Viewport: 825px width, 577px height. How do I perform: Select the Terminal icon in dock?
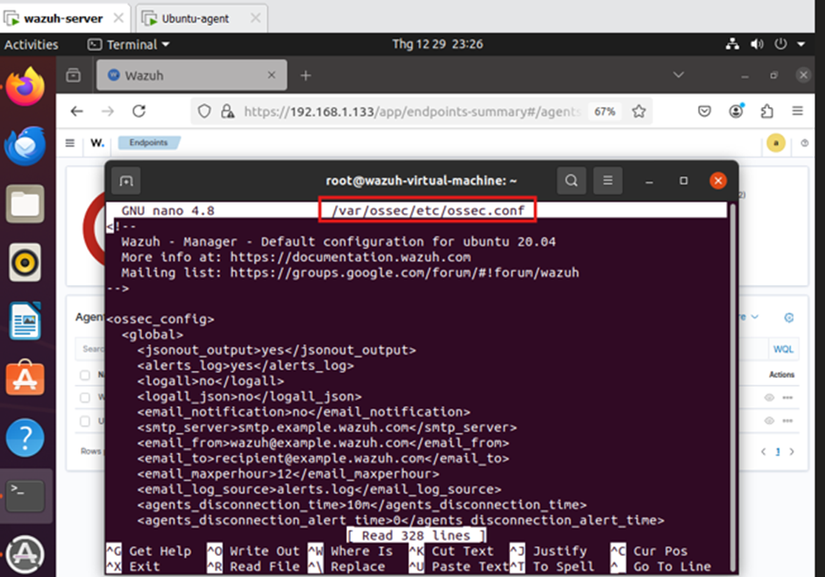(25, 496)
